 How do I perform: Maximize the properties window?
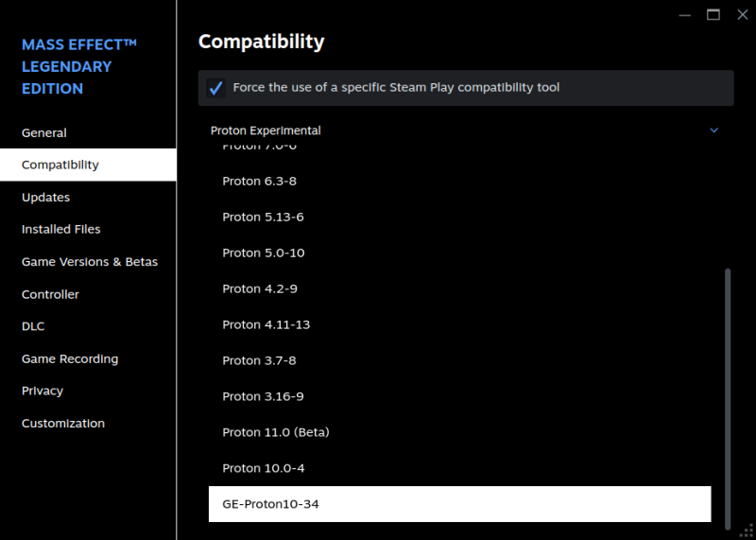[713, 15]
